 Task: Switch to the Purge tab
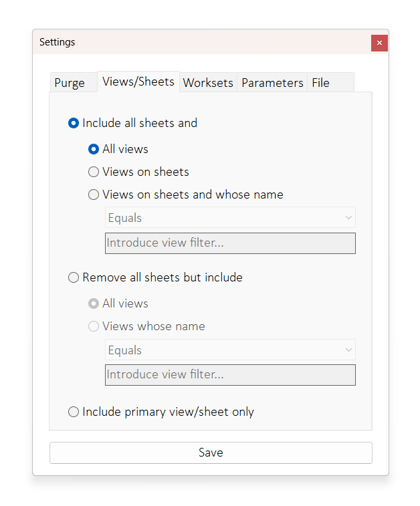pyautogui.click(x=70, y=83)
